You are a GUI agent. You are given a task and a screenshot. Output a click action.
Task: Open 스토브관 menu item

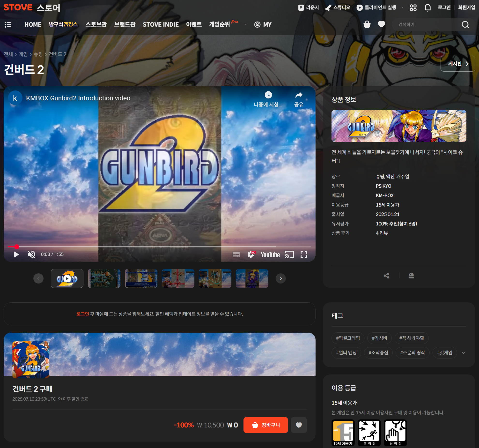tap(96, 24)
